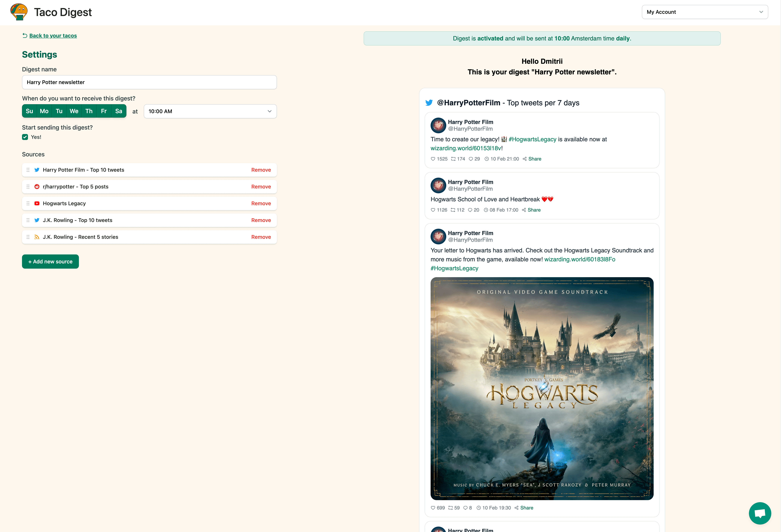Click the Twitter icon on J.K. Rowling tweets source
This screenshot has height=532, width=781.
click(x=37, y=220)
